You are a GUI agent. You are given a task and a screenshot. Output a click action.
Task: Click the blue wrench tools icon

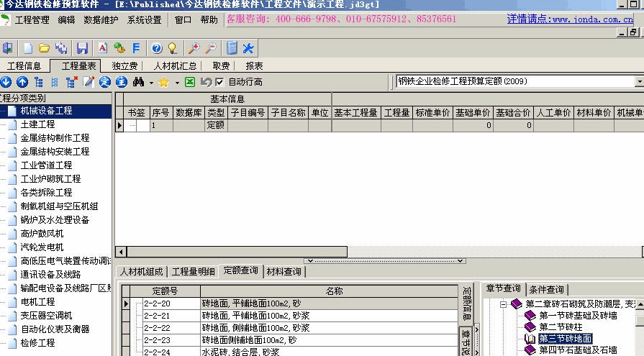(x=248, y=48)
